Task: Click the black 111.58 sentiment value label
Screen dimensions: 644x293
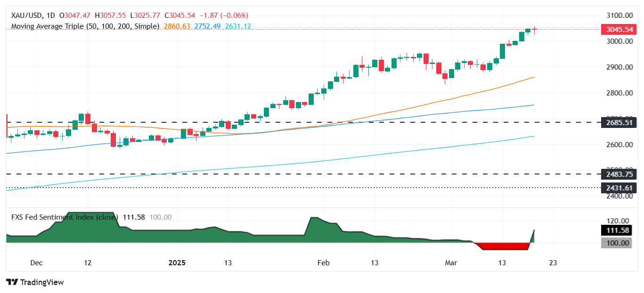Action: coord(617,230)
